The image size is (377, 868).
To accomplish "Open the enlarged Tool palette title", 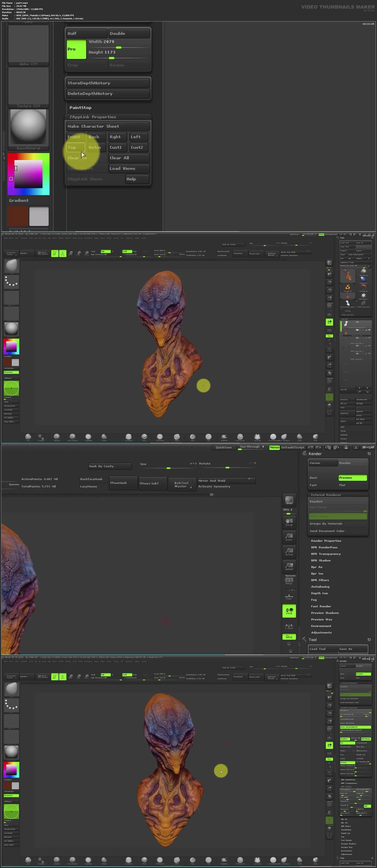I will click(313, 640).
